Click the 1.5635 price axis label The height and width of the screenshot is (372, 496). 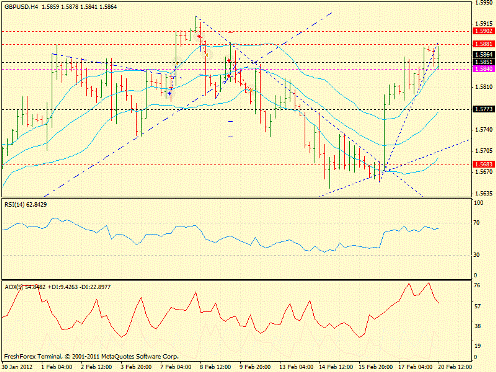484,193
